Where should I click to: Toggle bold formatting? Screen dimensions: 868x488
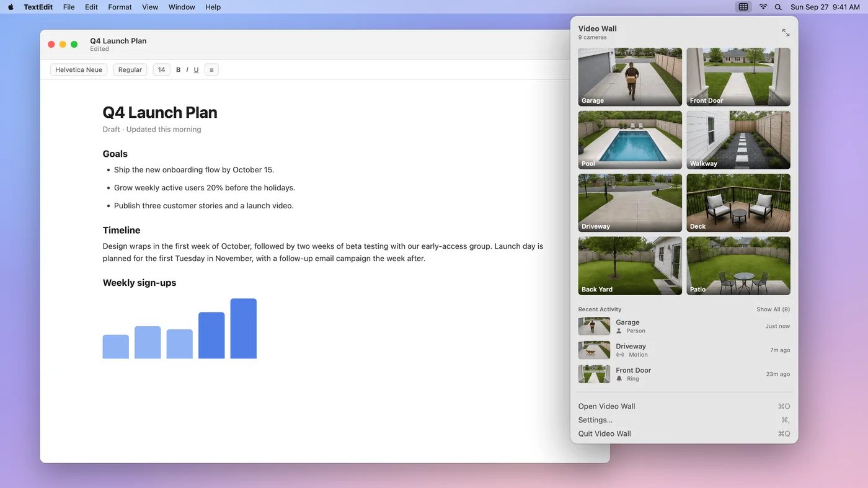click(178, 70)
